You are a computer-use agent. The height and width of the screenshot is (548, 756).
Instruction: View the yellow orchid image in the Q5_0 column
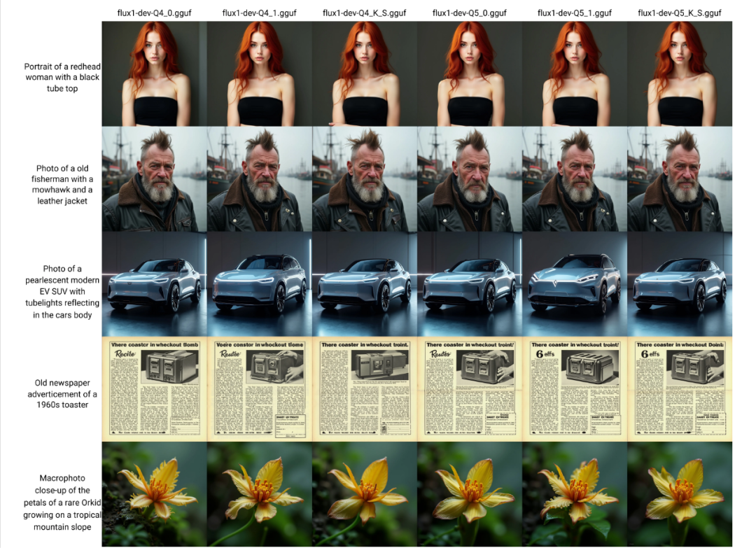click(470, 494)
